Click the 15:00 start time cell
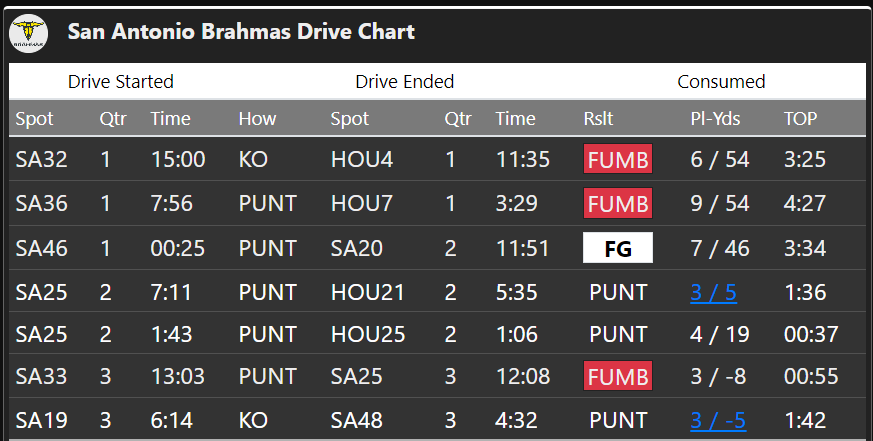The height and width of the screenshot is (441, 873). [x=178, y=159]
